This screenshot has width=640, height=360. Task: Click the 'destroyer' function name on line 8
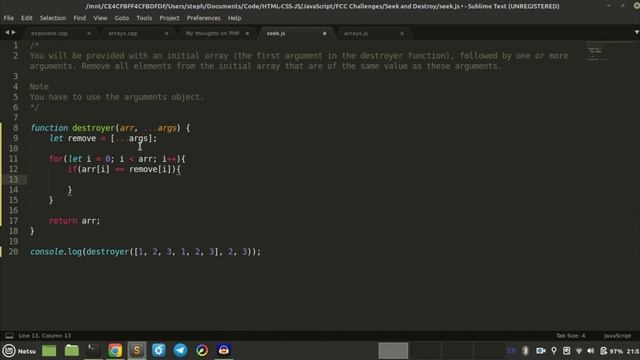pos(94,128)
